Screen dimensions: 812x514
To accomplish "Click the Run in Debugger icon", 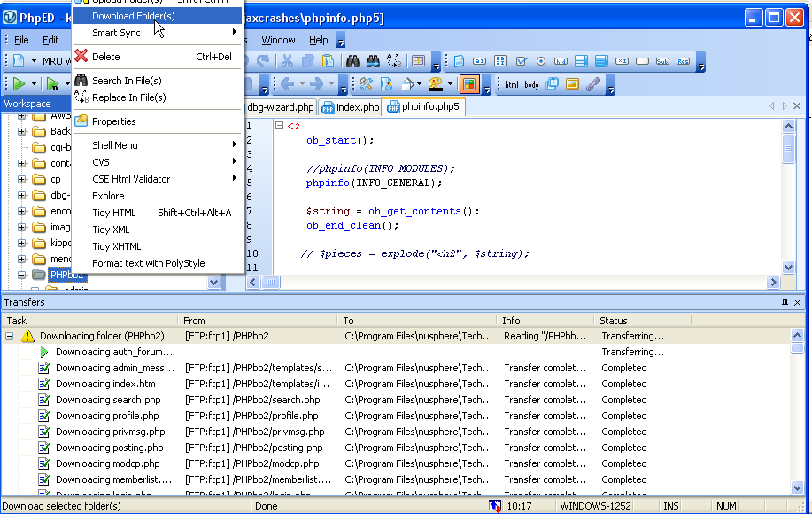I will pos(52,83).
